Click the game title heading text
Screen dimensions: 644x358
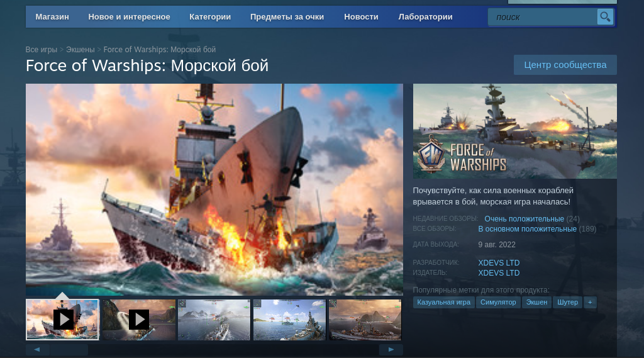click(147, 66)
